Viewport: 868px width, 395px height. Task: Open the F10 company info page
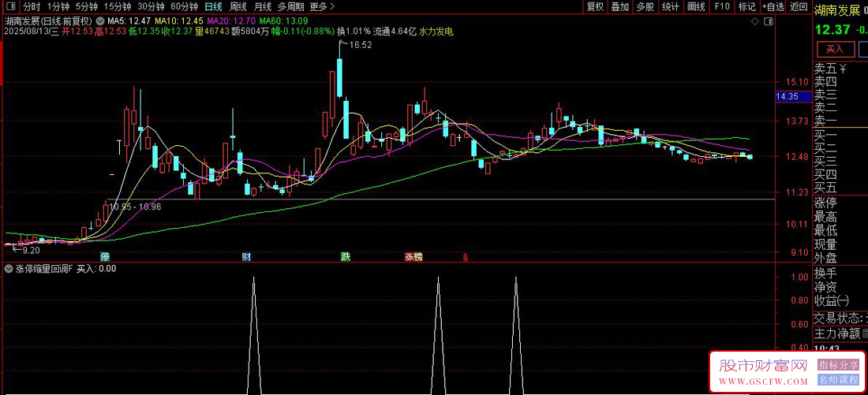click(722, 6)
